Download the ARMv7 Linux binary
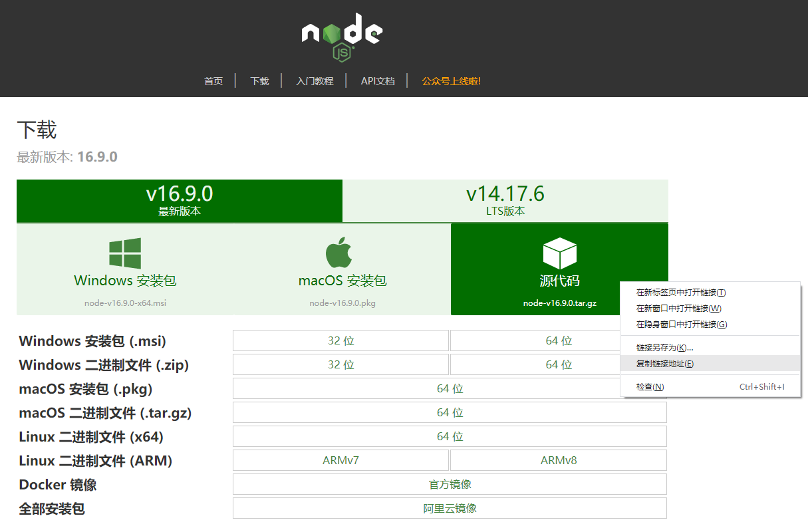808x532 pixels. click(x=340, y=460)
